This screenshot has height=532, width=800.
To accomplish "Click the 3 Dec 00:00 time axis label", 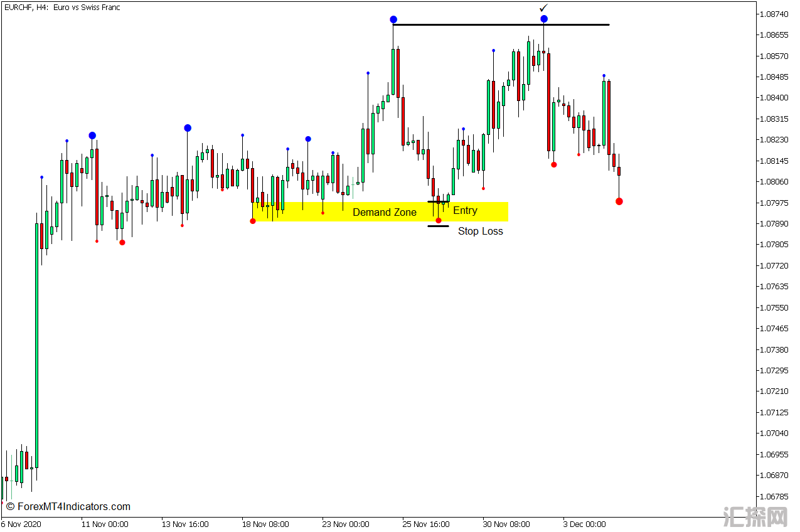I will pos(584,524).
